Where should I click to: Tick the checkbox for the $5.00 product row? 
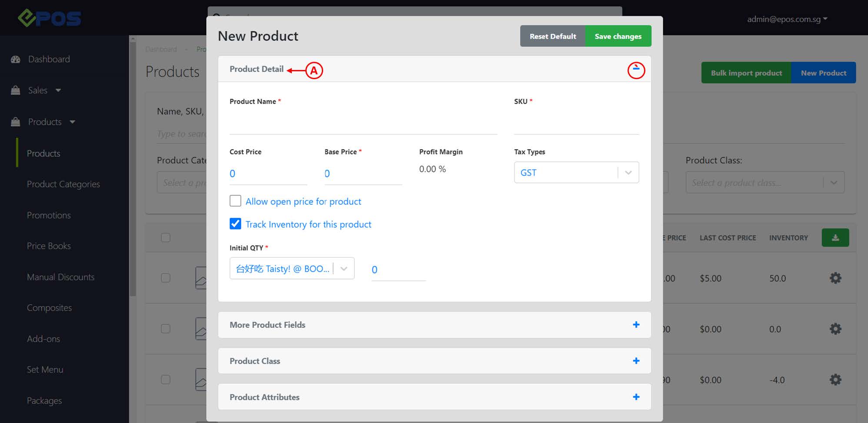coord(166,278)
